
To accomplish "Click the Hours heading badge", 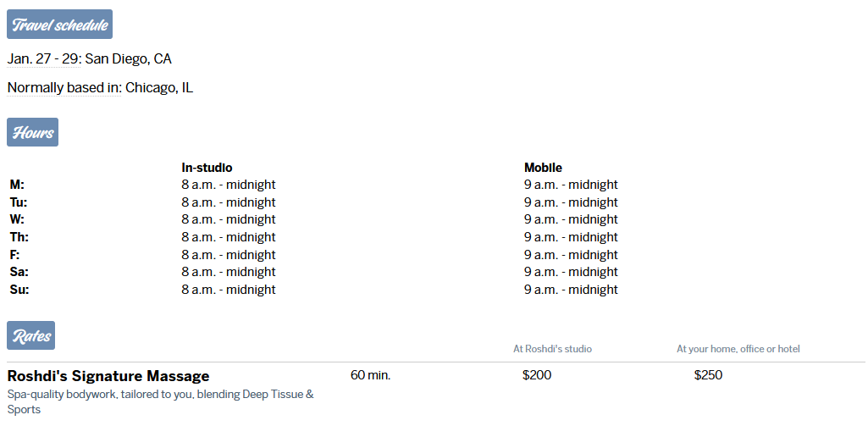I will (x=33, y=132).
